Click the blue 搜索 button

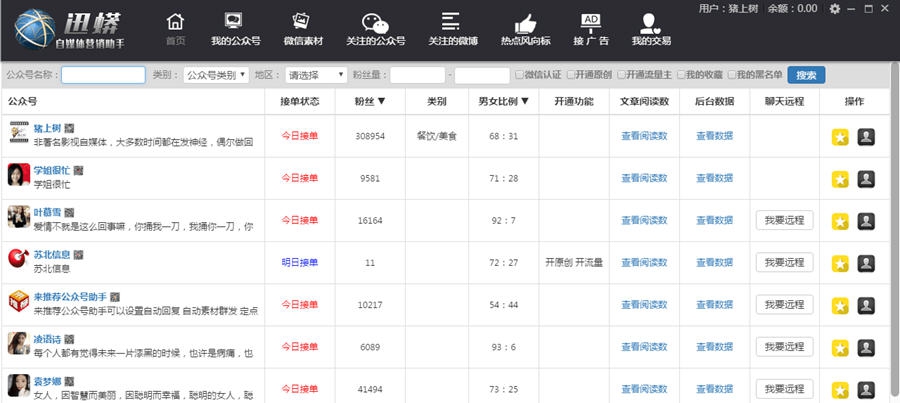point(806,75)
